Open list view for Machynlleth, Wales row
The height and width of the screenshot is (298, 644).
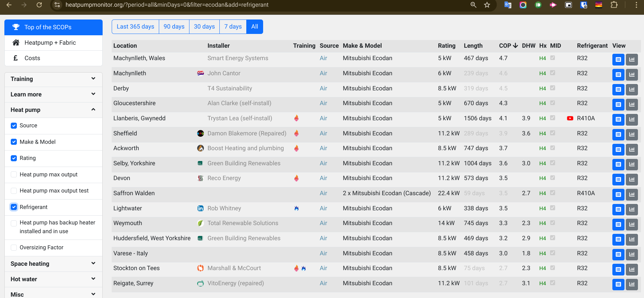coord(618,59)
